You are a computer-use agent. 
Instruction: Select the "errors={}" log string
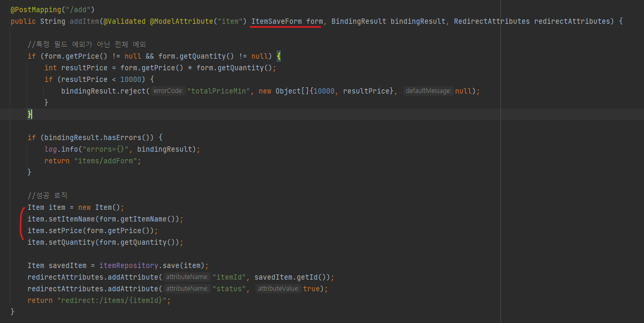point(106,149)
